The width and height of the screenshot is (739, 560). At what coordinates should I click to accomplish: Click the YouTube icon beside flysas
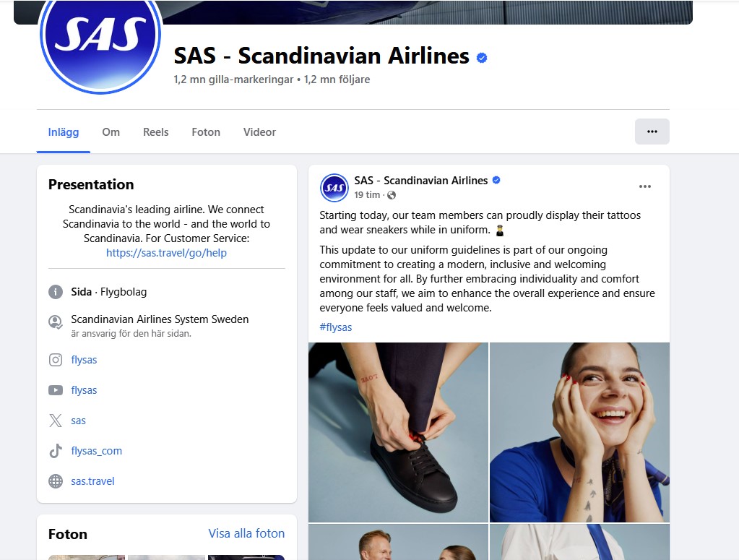(x=56, y=390)
